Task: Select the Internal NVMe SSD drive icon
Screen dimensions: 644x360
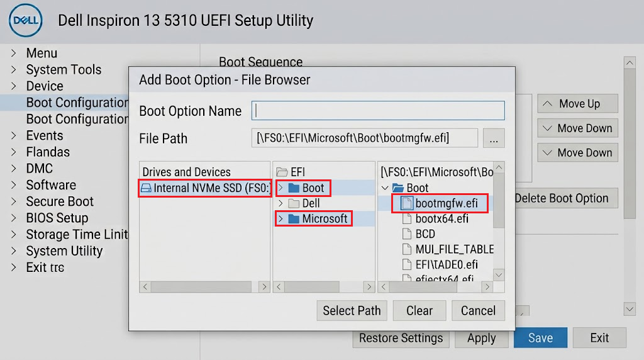Action: click(146, 188)
